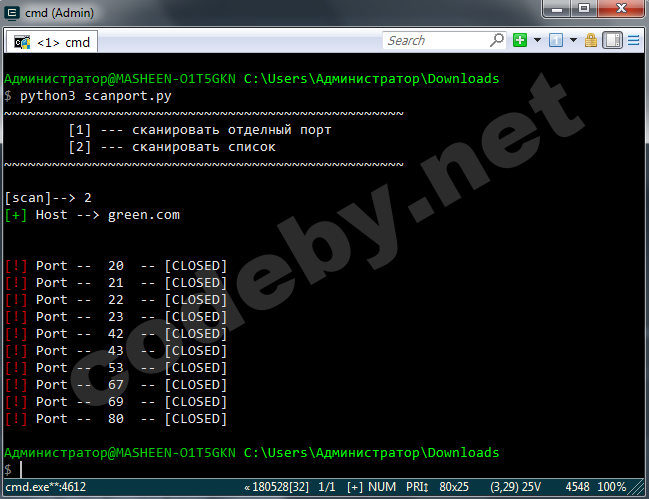The height and width of the screenshot is (499, 649).
Task: Click the 100% zoom status entry
Action: tap(611, 487)
